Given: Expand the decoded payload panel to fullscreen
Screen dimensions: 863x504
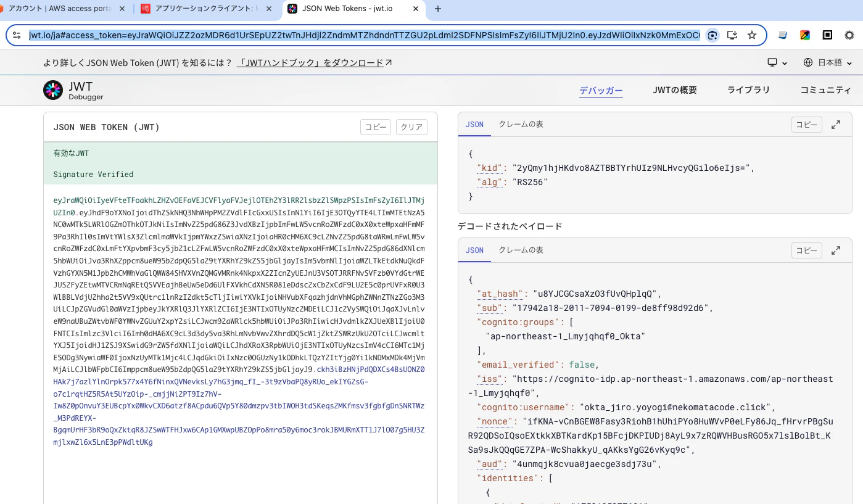Looking at the screenshot, I should pos(836,250).
